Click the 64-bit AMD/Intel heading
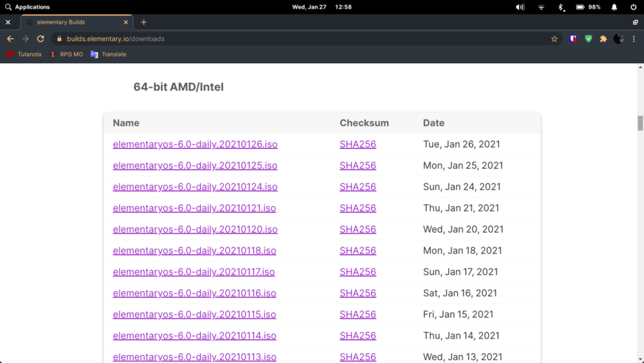Screen dimensions: 644x363 pyautogui.click(x=179, y=87)
